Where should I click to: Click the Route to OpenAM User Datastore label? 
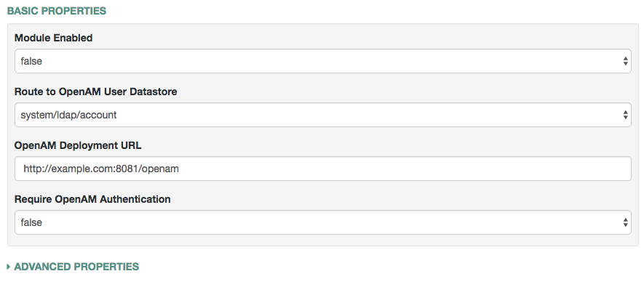[96, 92]
